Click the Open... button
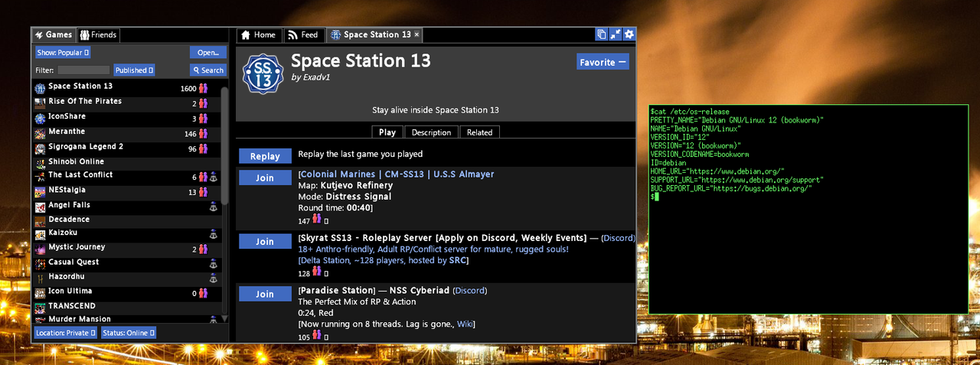The width and height of the screenshot is (980, 365). tap(207, 52)
